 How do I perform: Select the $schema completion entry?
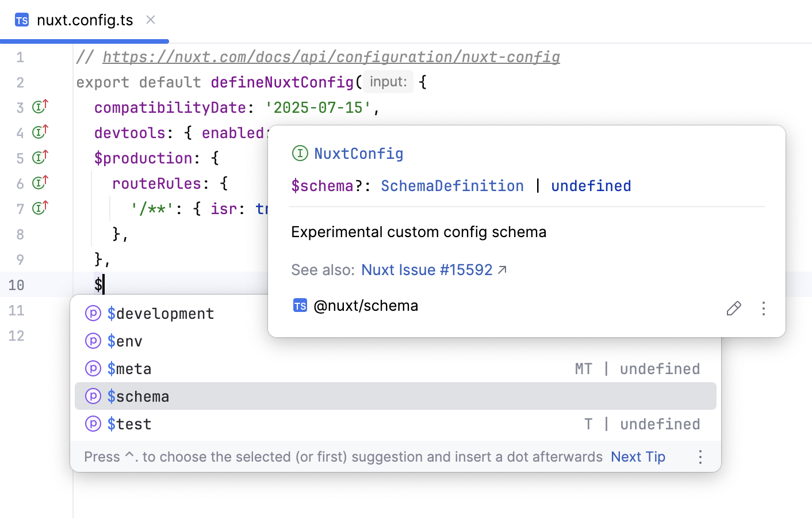[x=138, y=396]
